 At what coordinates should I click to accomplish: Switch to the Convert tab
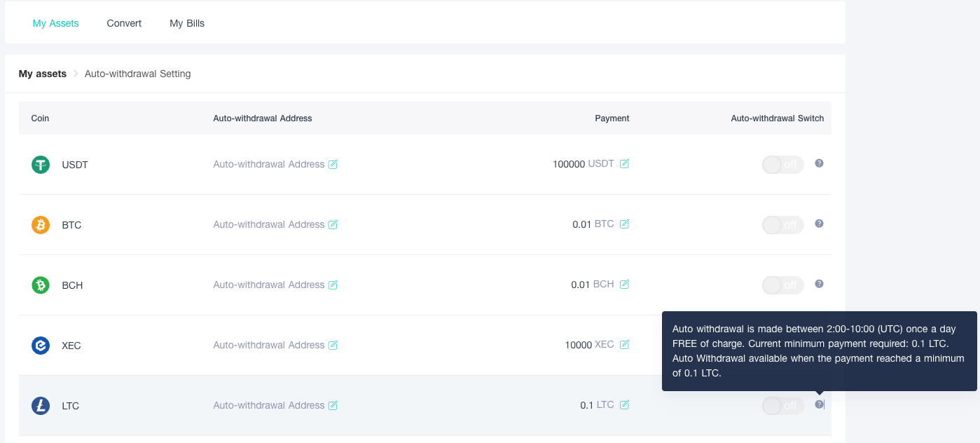(124, 23)
